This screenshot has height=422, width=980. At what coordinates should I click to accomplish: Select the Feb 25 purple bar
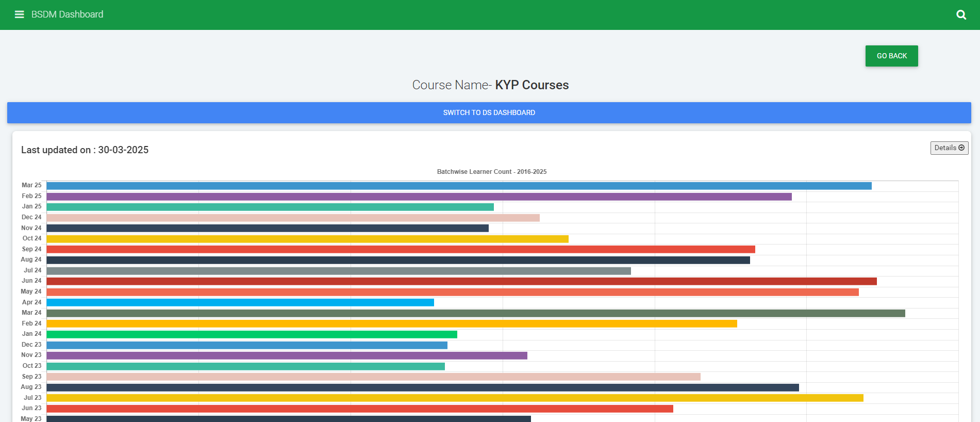pos(419,197)
